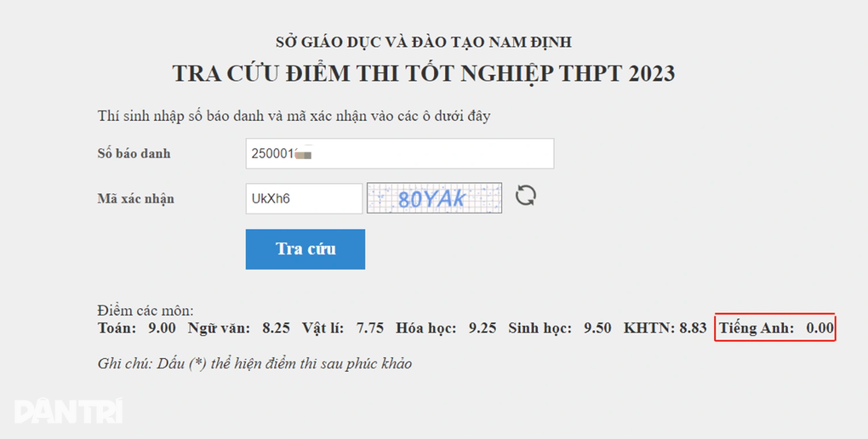The width and height of the screenshot is (868, 439).
Task: Focus the Số báo danh input field
Action: coord(399,154)
